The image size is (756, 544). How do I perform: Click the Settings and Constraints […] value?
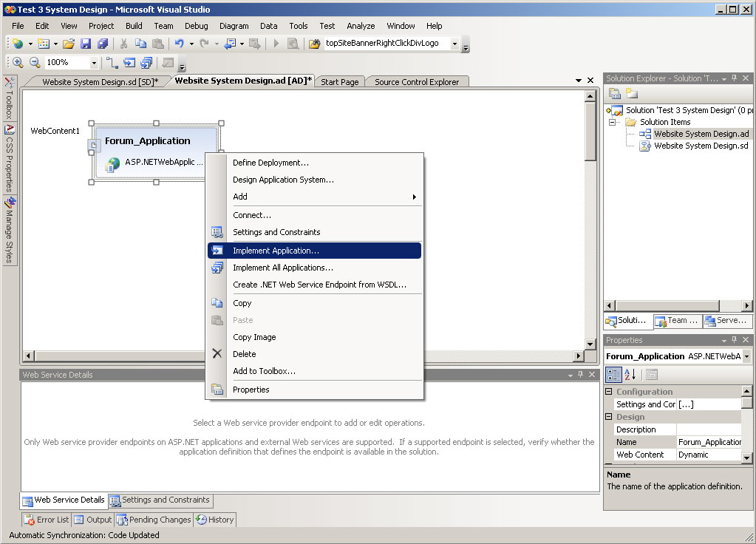tap(709, 404)
